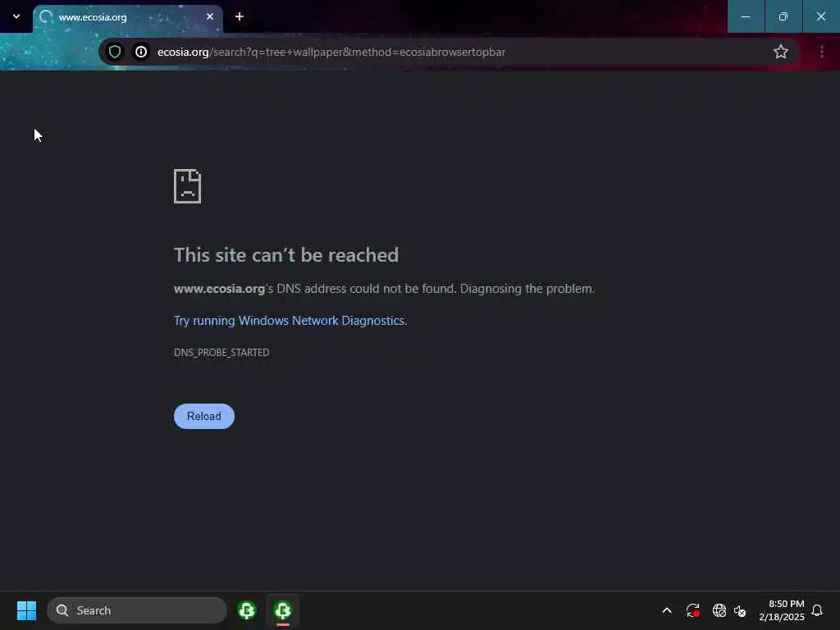Open clock showing 8:50 PM
840x630 pixels.
782,610
